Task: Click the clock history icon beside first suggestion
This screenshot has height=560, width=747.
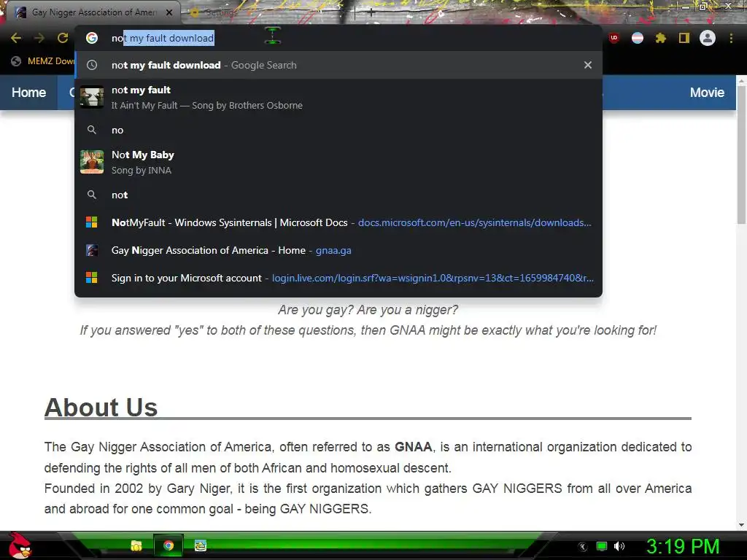Action: (92, 65)
